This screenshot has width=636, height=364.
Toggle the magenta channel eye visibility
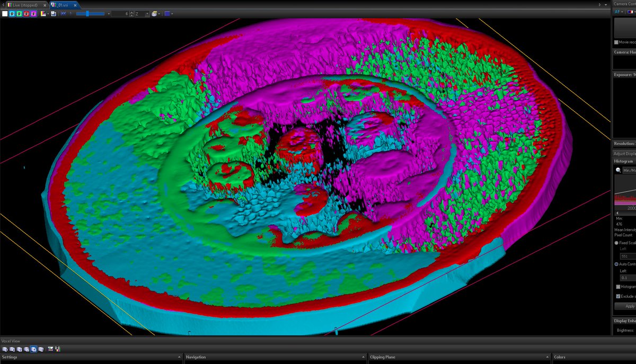pos(33,14)
